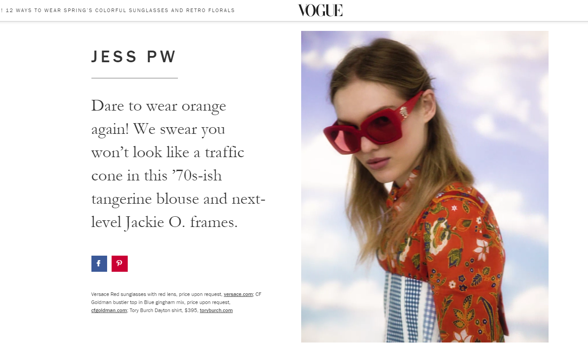
Task: Open the versace.com link
Action: [x=238, y=294]
